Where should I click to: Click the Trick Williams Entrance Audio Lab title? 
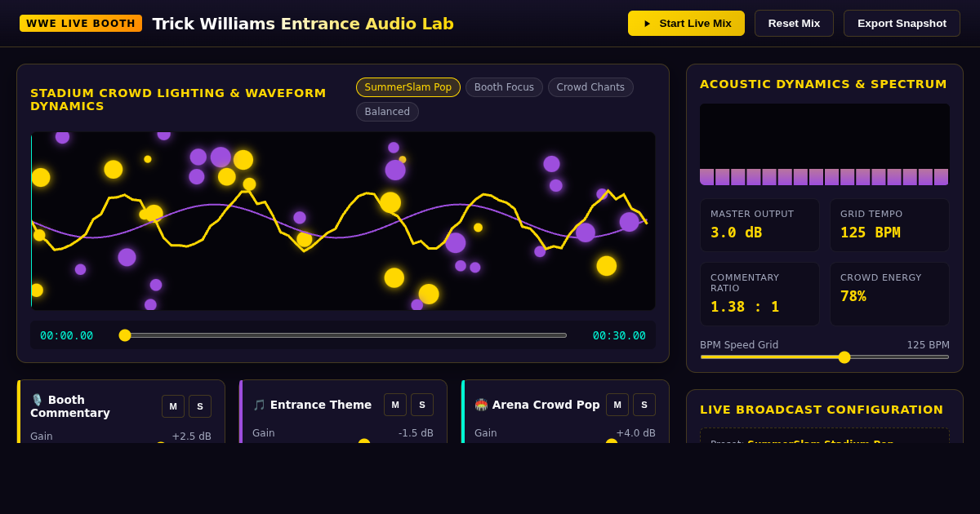coord(303,24)
